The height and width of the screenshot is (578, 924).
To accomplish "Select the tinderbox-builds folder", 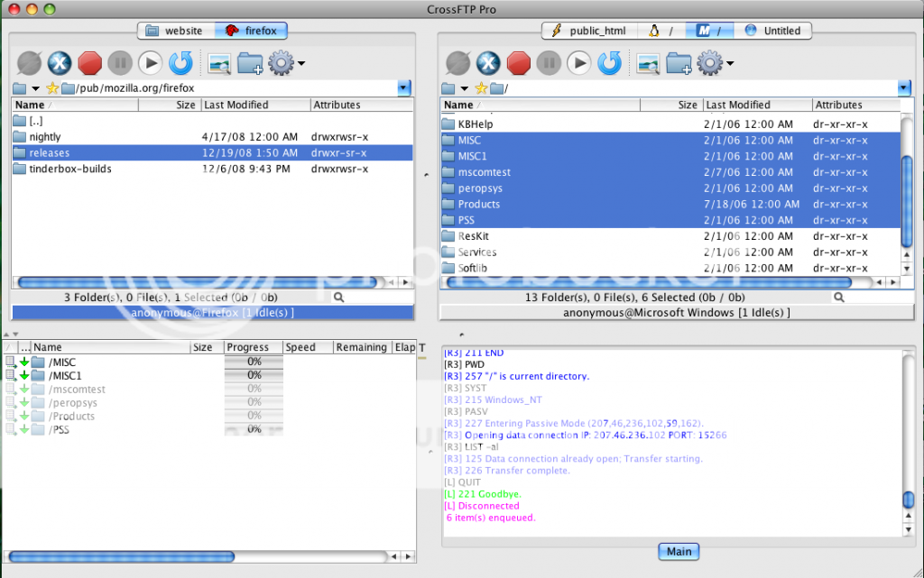I will tap(70, 170).
